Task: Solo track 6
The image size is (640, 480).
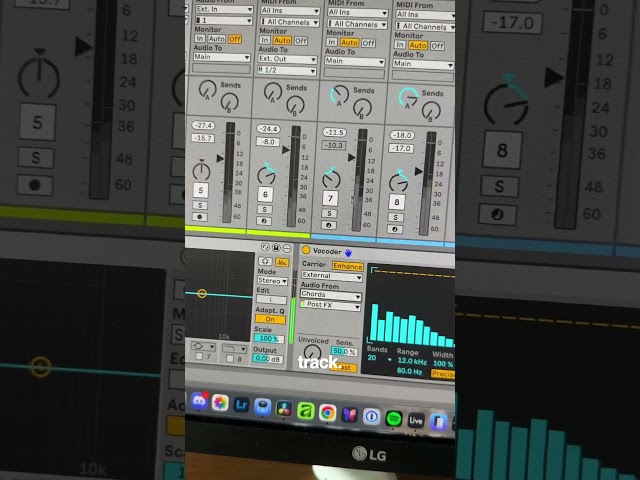Action: coord(264,209)
